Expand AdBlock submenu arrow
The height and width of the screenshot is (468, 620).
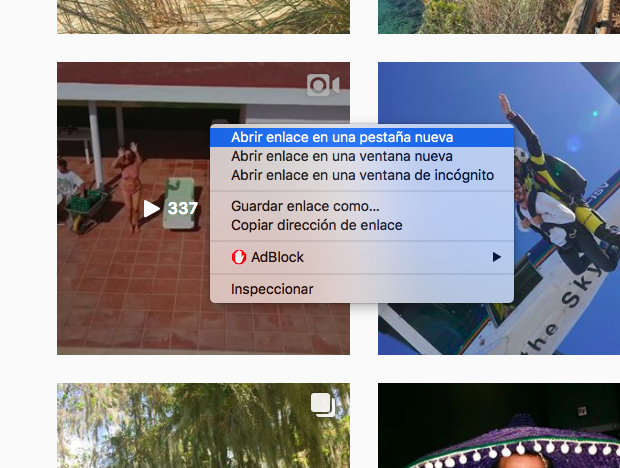pos(497,257)
